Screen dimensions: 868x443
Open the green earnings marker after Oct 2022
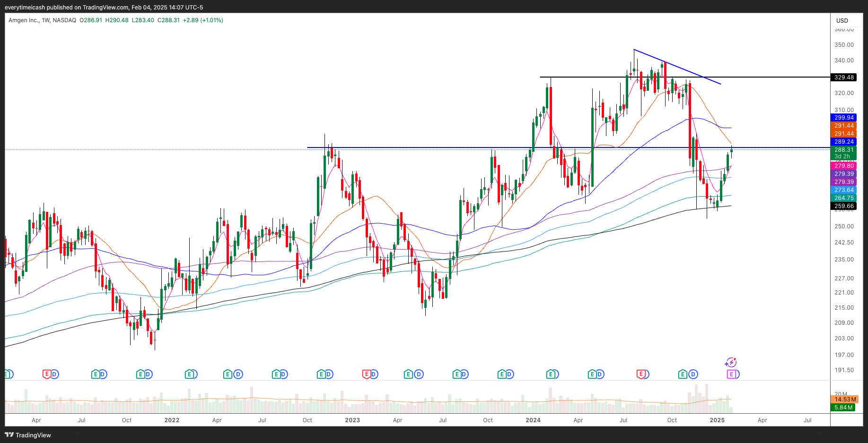[321, 374]
